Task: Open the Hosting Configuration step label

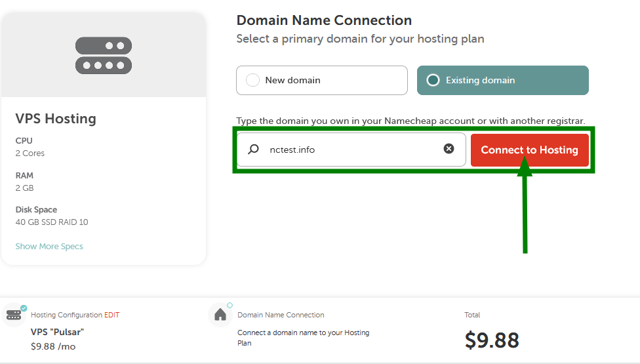Action: click(x=66, y=315)
